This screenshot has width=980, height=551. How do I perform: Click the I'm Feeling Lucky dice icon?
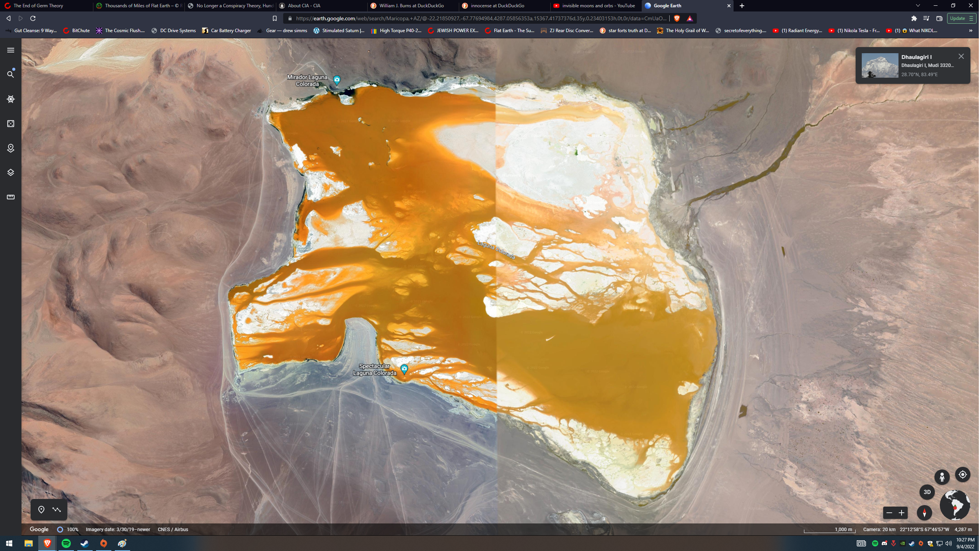pos(11,124)
